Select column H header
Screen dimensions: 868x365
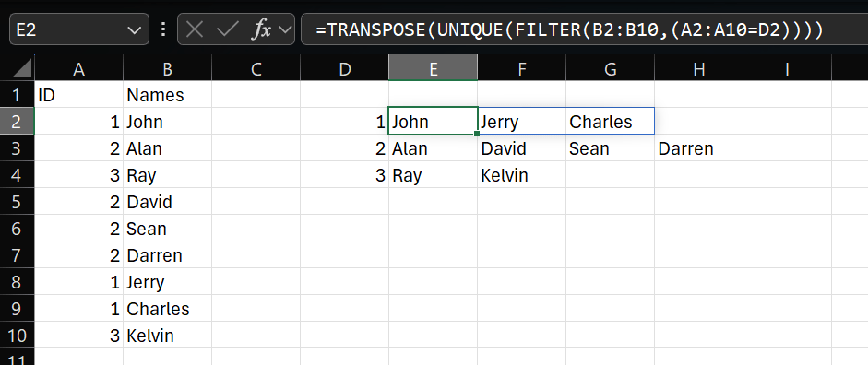pyautogui.click(x=698, y=68)
